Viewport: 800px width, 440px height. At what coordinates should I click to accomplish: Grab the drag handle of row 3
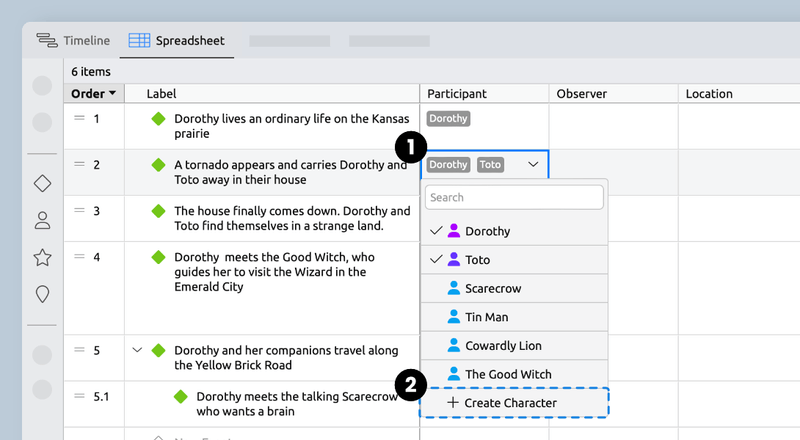click(x=79, y=210)
